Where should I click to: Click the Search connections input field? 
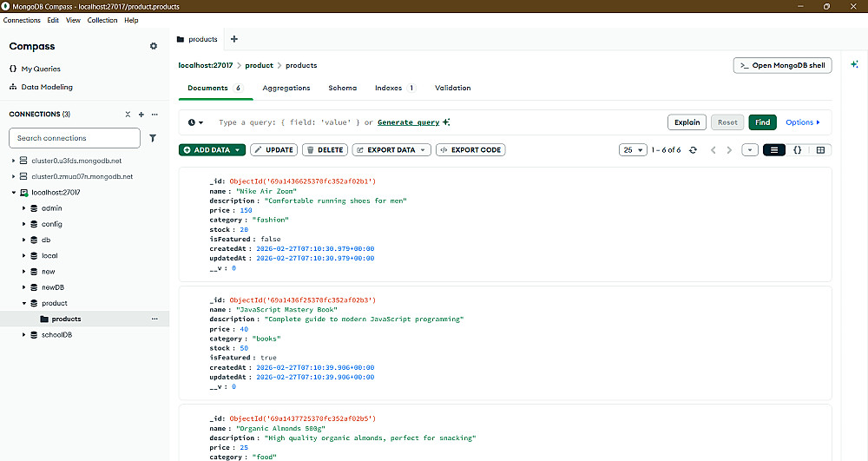[75, 138]
